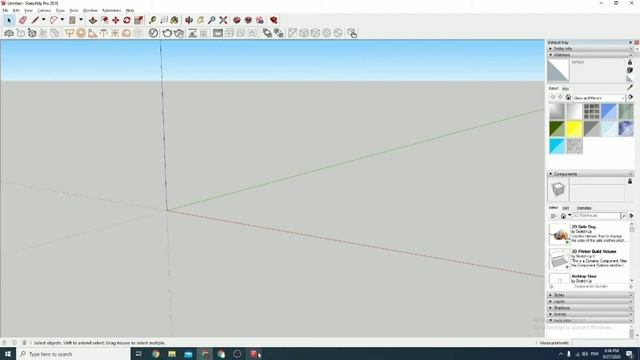The width and height of the screenshot is (640, 360).
Task: Select the Rectangle shape tool
Action: coord(72,20)
